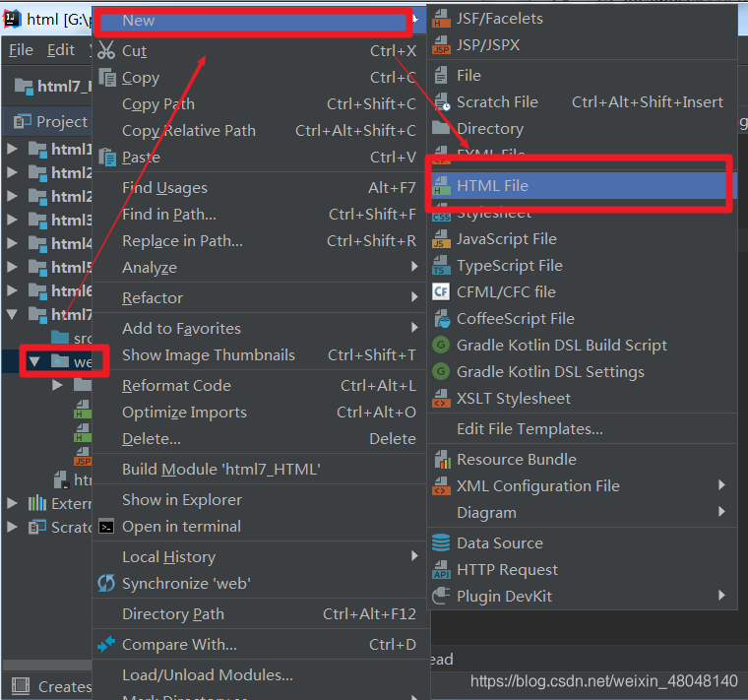Click the Directory folder icon
748x700 pixels.
tap(441, 128)
